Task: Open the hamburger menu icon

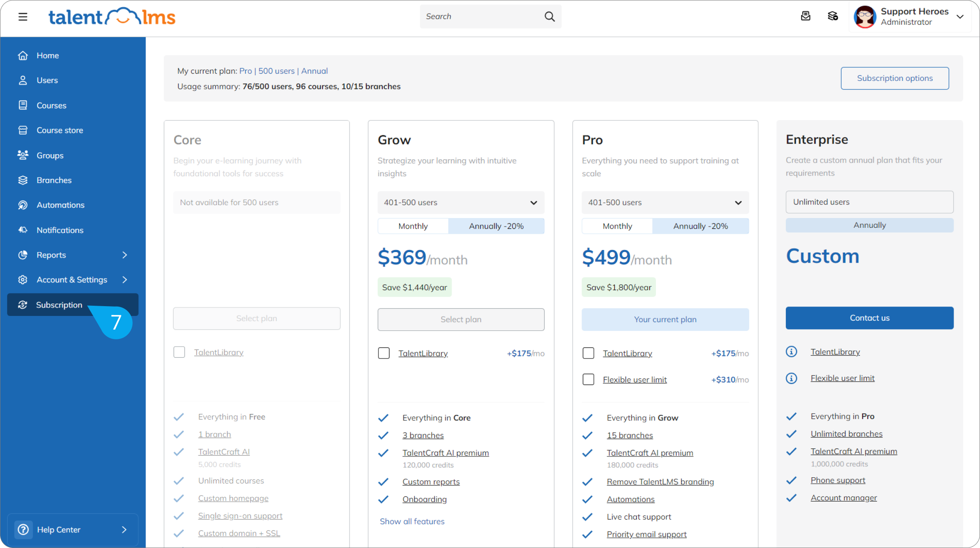Action: click(x=23, y=17)
